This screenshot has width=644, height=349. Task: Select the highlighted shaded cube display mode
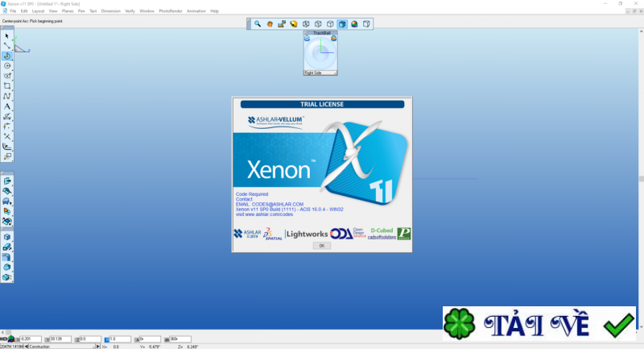click(342, 24)
